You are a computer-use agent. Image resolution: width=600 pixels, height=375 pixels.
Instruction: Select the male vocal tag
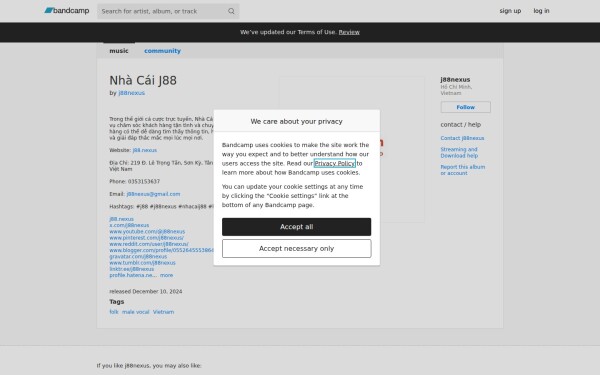[135, 312]
